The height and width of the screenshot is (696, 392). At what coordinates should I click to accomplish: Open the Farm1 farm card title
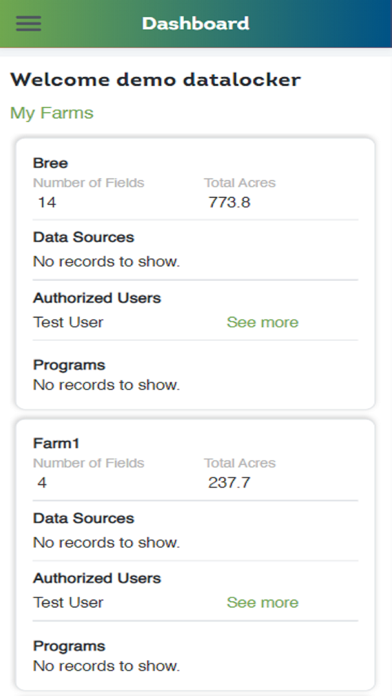pyautogui.click(x=56, y=443)
